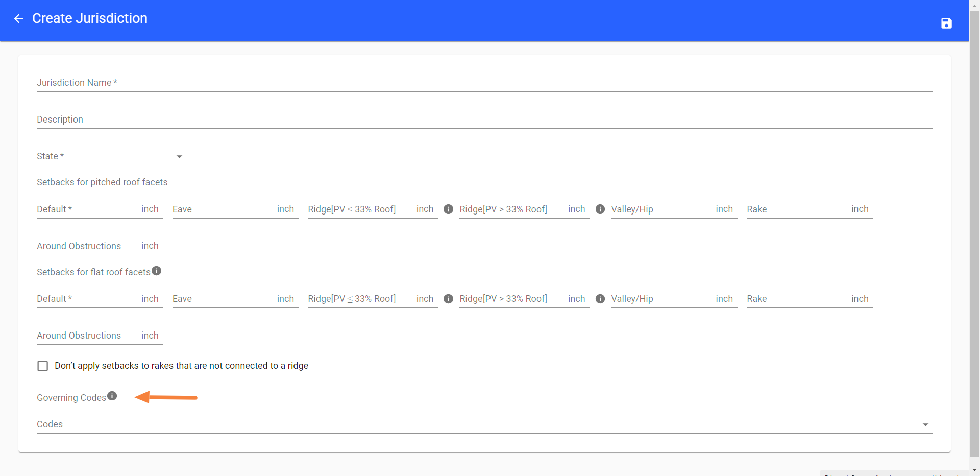Click info icon beside pitched Ridge[PV ≤ 33% Roof]
The image size is (980, 476).
[x=448, y=209]
